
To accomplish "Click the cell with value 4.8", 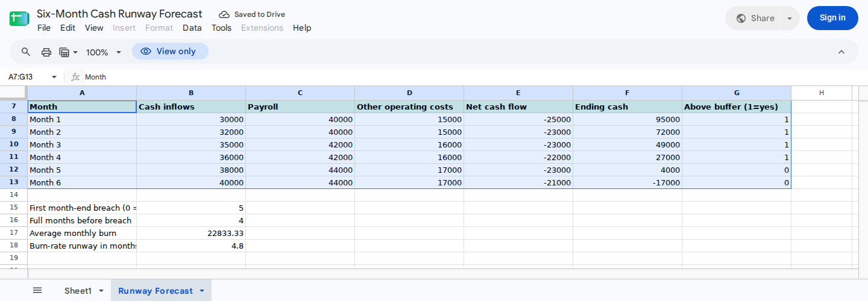I will [191, 246].
